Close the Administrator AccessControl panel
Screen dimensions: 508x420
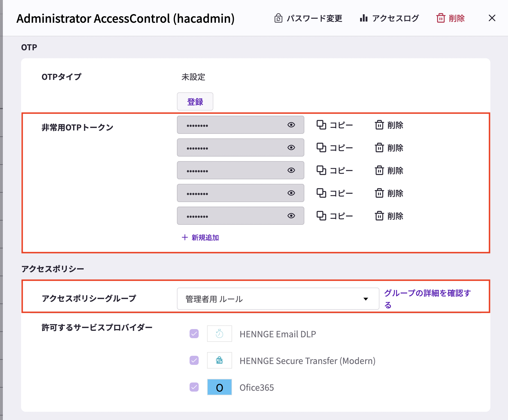492,18
